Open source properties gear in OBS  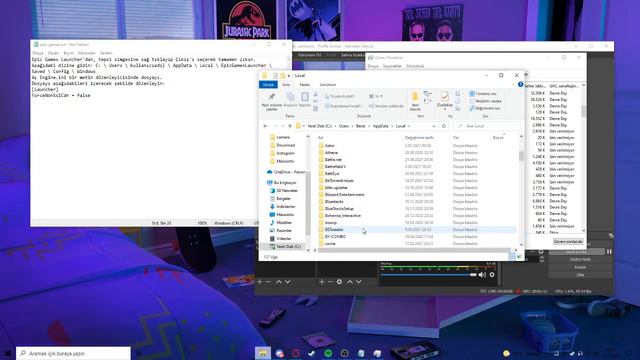click(x=339, y=282)
